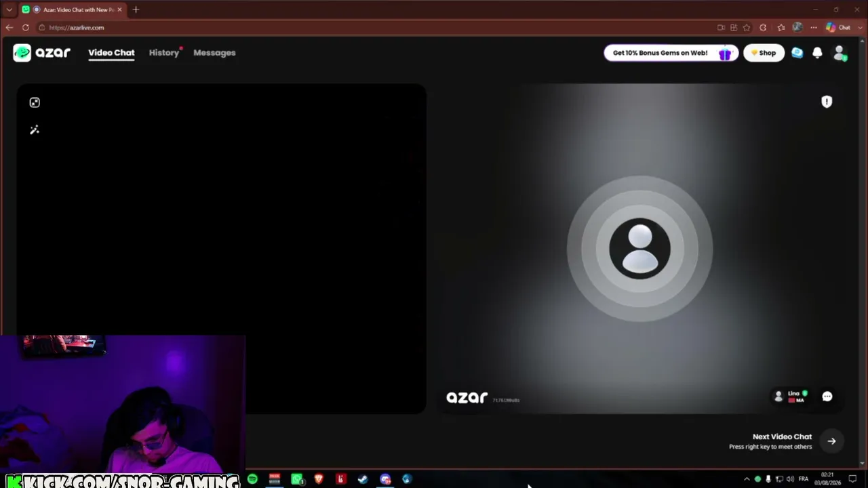Switch to the History tab
Image resolution: width=868 pixels, height=488 pixels.
pos(164,53)
